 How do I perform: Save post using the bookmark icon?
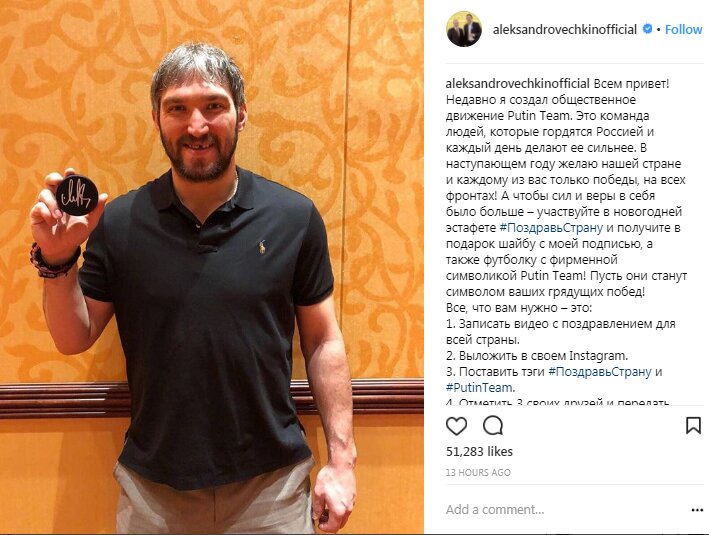point(693,426)
